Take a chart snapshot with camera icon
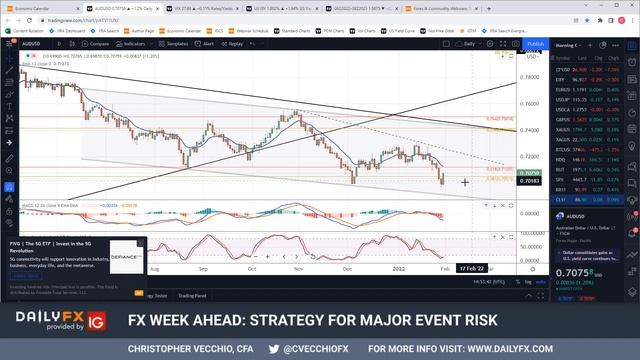 click(516, 44)
